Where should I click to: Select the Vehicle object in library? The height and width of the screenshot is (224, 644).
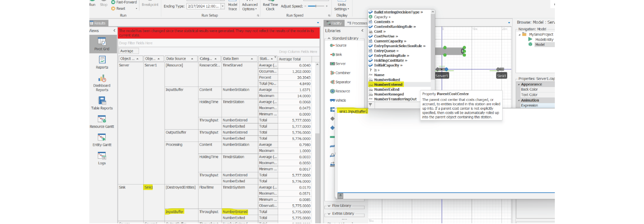pyautogui.click(x=340, y=100)
